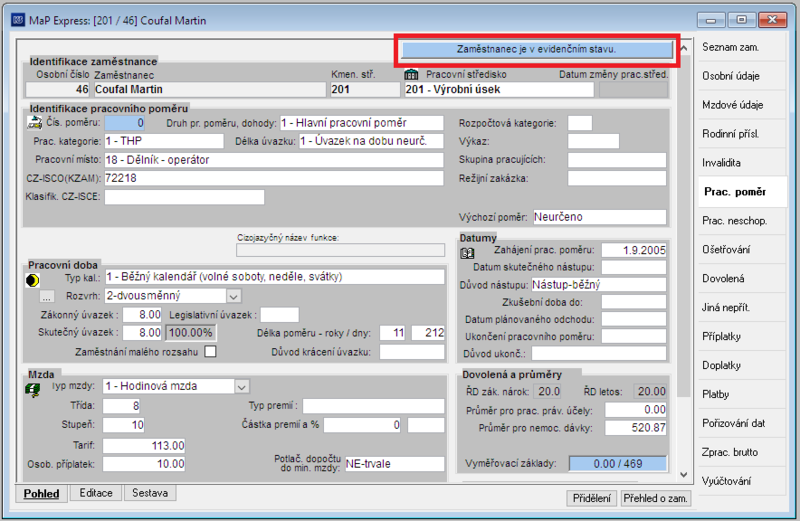800x521 pixels.
Task: Click the Třída field
Action: (x=121, y=406)
